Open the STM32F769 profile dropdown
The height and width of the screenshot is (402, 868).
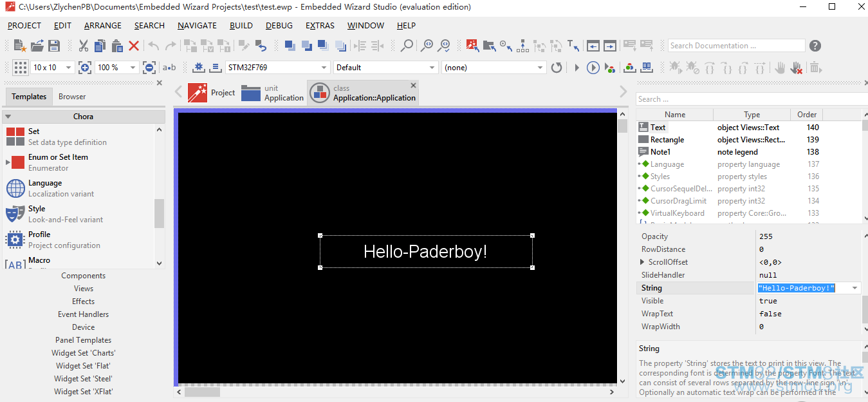point(324,68)
